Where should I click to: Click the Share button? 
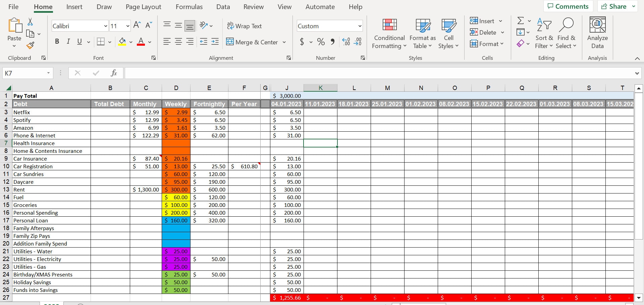click(x=614, y=6)
